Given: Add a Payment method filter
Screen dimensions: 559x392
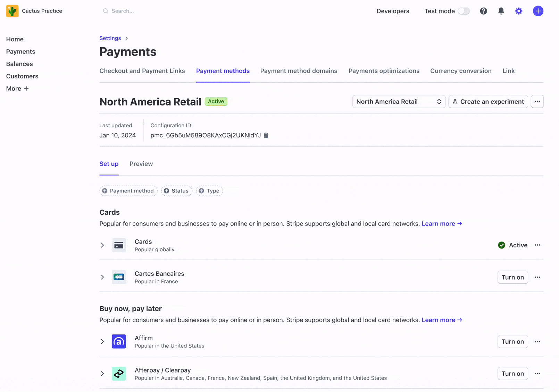Looking at the screenshot, I should pyautogui.click(x=128, y=191).
